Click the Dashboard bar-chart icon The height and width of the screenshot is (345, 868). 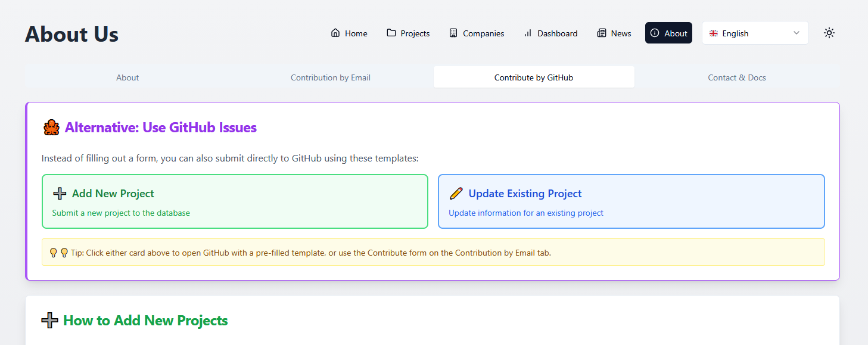click(x=527, y=33)
